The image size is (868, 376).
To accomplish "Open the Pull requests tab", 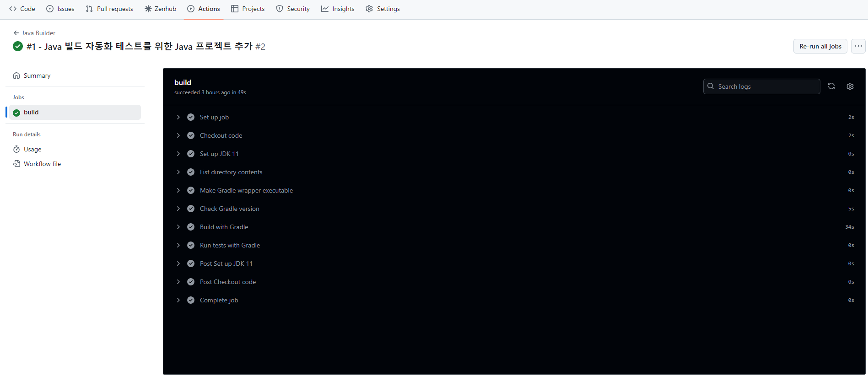I will [x=109, y=9].
